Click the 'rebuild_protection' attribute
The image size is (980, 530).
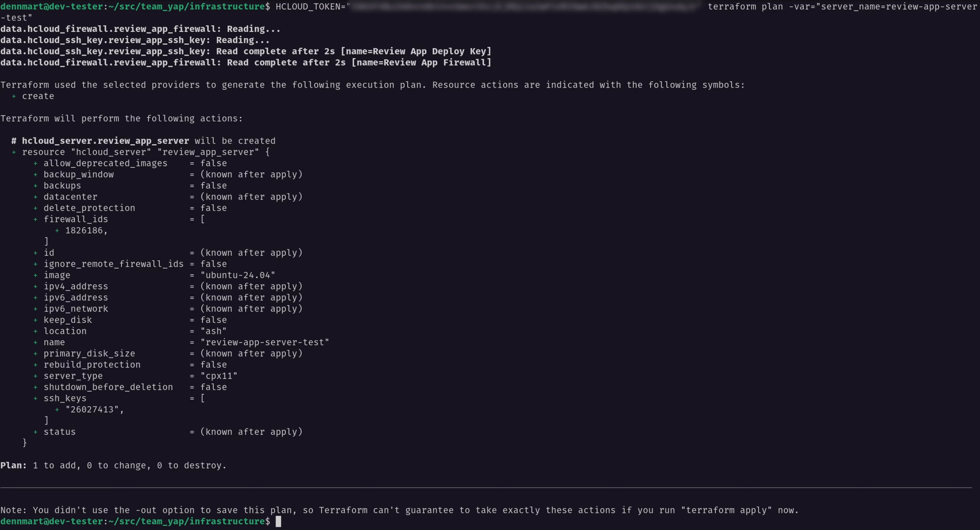click(x=92, y=365)
